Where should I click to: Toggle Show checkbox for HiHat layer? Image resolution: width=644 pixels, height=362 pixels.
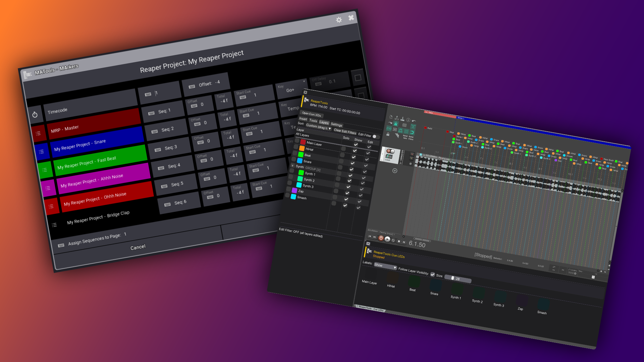tap(354, 157)
